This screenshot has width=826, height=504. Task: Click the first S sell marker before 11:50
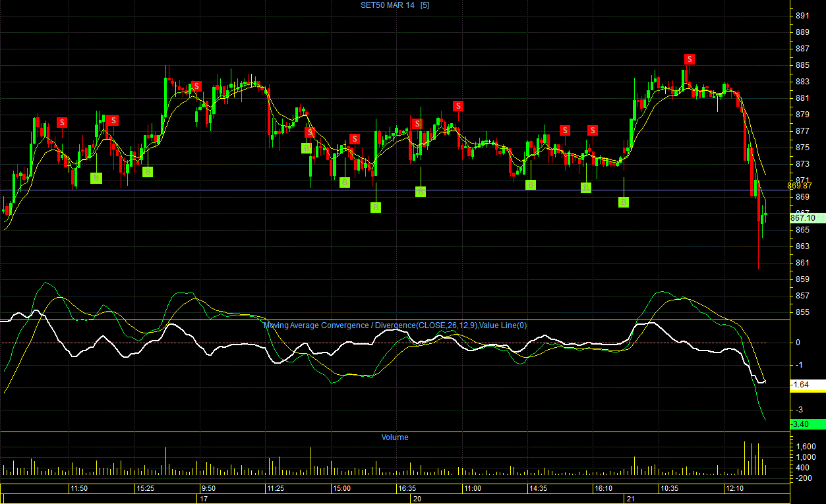62,123
